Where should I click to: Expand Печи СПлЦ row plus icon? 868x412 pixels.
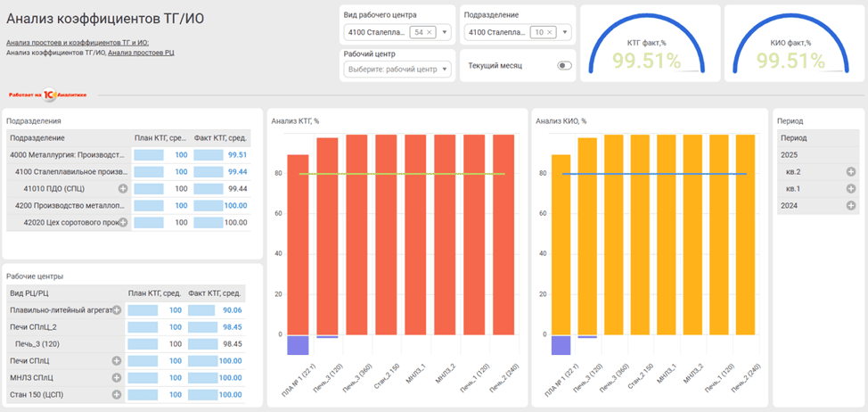click(116, 361)
